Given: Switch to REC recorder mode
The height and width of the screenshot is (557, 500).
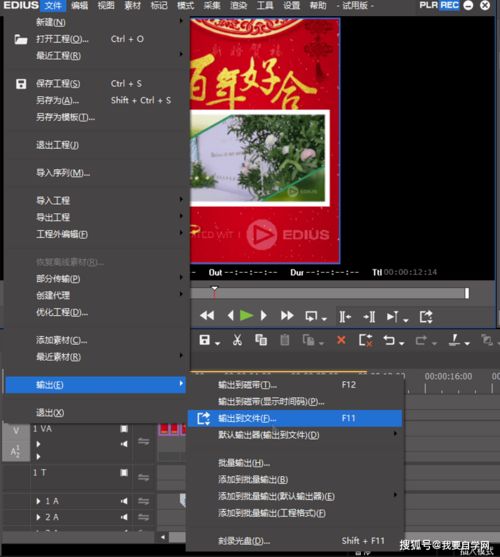Looking at the screenshot, I should (450, 5).
